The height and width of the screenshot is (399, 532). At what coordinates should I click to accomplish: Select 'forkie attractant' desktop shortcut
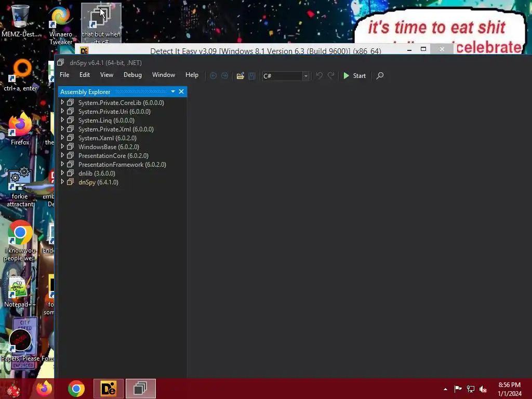(x=20, y=187)
